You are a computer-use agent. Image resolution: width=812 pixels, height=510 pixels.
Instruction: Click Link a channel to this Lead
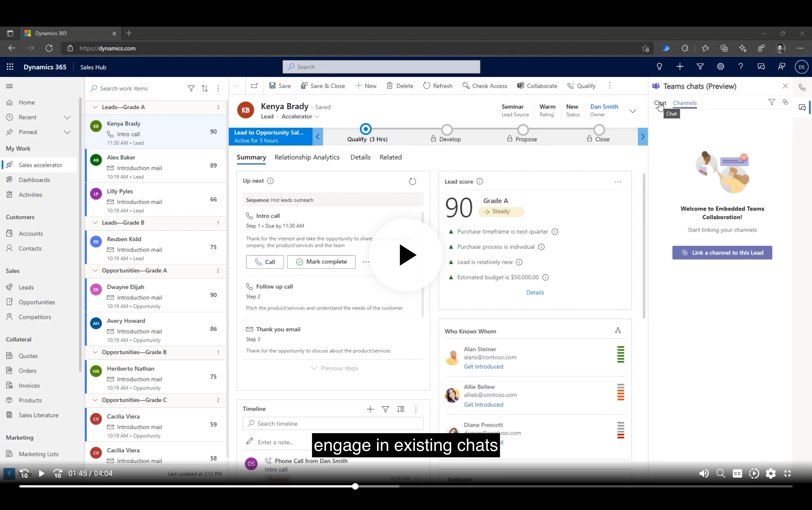coord(722,253)
